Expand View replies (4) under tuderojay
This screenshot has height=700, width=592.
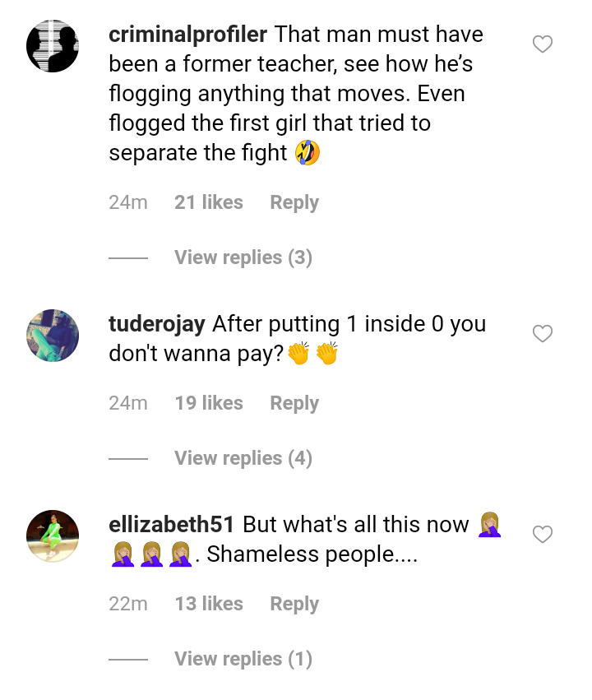pyautogui.click(x=243, y=458)
